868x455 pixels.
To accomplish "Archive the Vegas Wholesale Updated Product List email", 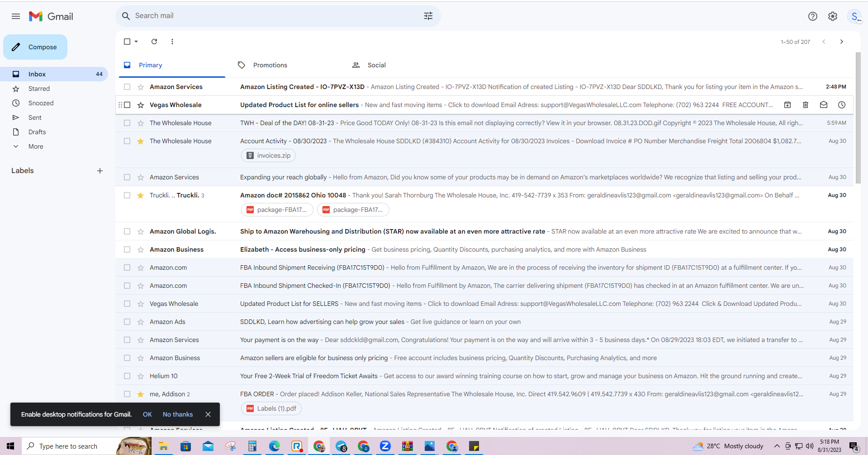I will click(x=787, y=105).
